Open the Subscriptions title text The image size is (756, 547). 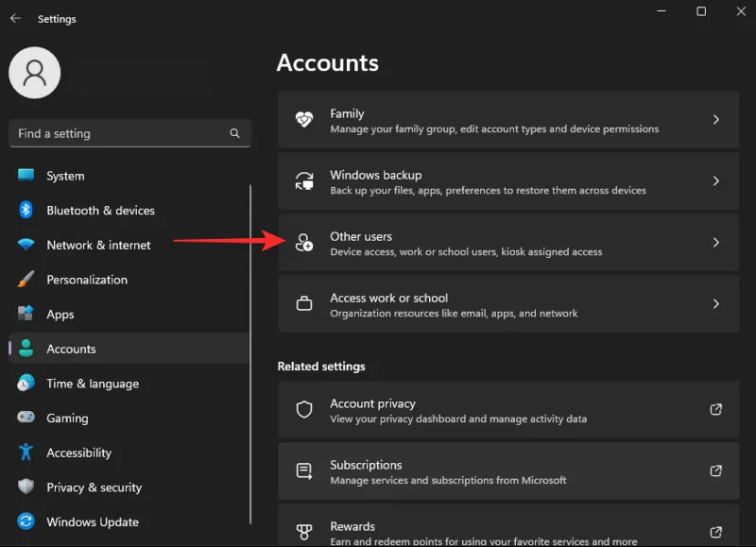[x=366, y=466]
